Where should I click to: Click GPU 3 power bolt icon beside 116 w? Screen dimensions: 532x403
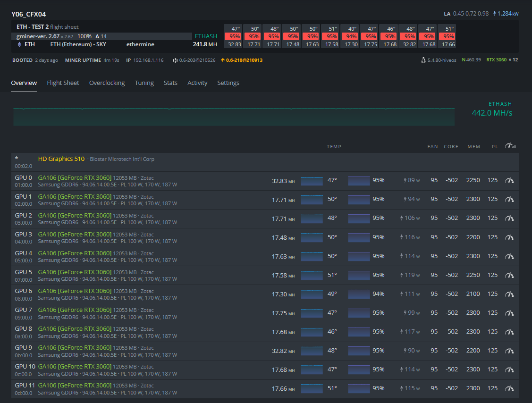[402, 237]
